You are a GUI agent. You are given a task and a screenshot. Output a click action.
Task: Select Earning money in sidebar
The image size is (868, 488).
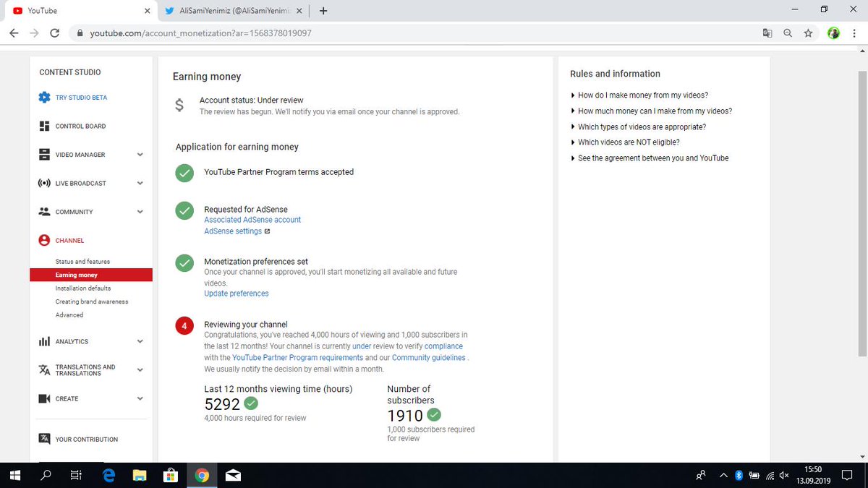[91, 275]
